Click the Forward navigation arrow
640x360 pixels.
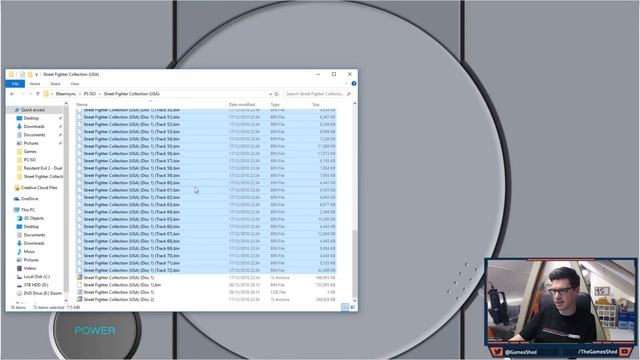22,94
